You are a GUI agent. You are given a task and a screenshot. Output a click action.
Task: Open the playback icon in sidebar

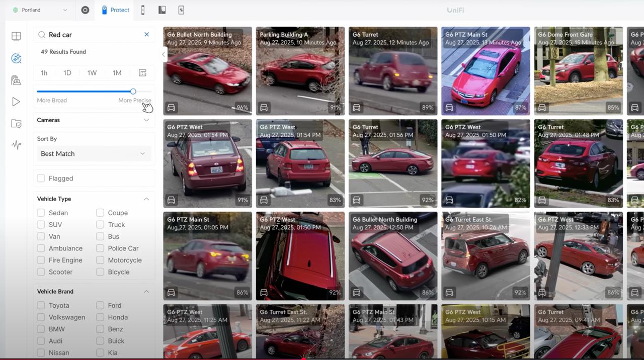point(16,102)
